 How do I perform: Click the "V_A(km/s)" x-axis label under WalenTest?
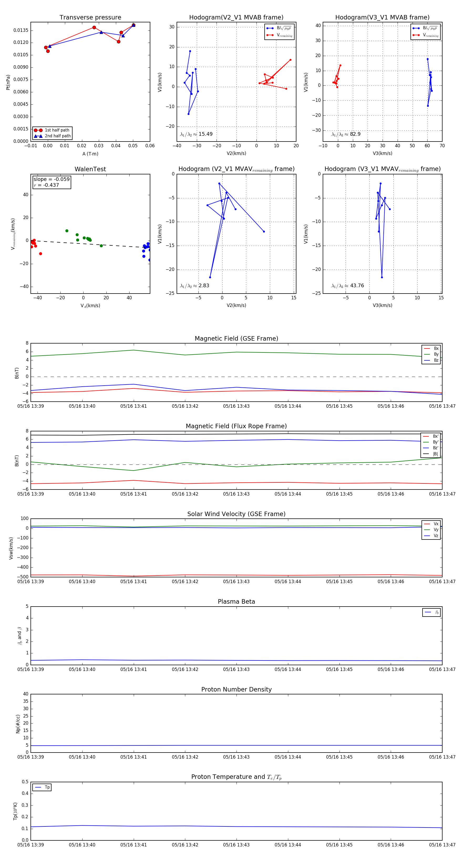(x=90, y=306)
